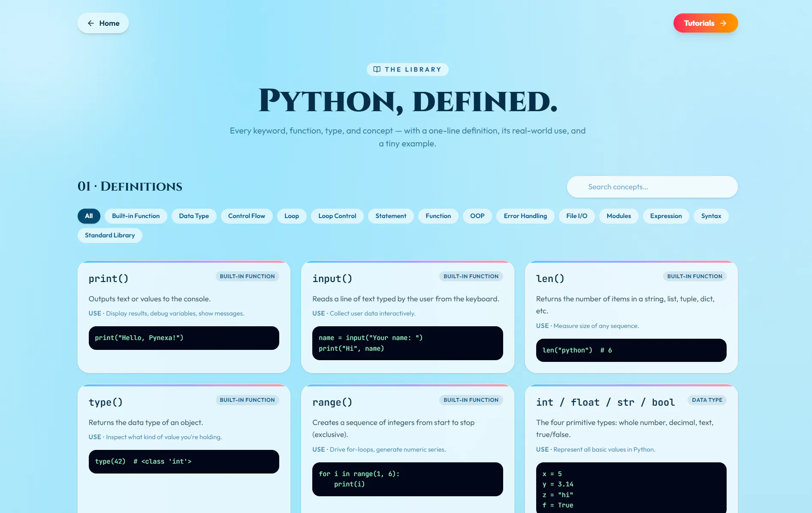The width and height of the screenshot is (812, 513).
Task: Click the int / float / str / bool title
Action: (605, 402)
